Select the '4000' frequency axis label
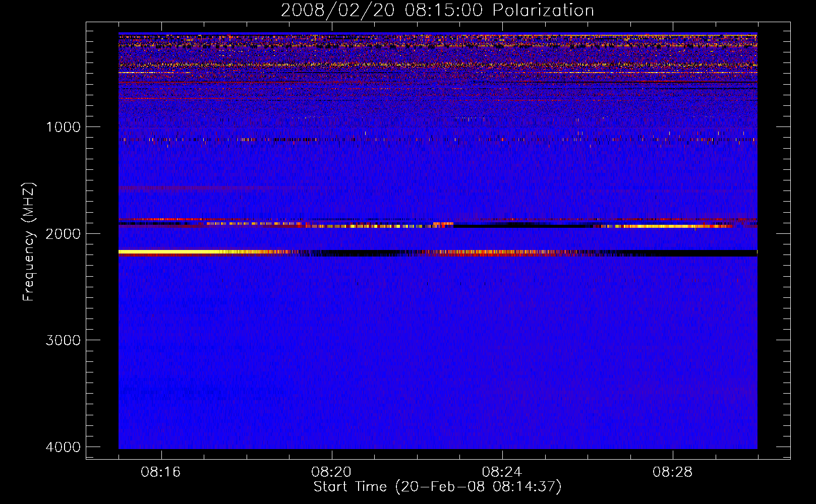Screen dimensions: 816x504 pos(63,447)
